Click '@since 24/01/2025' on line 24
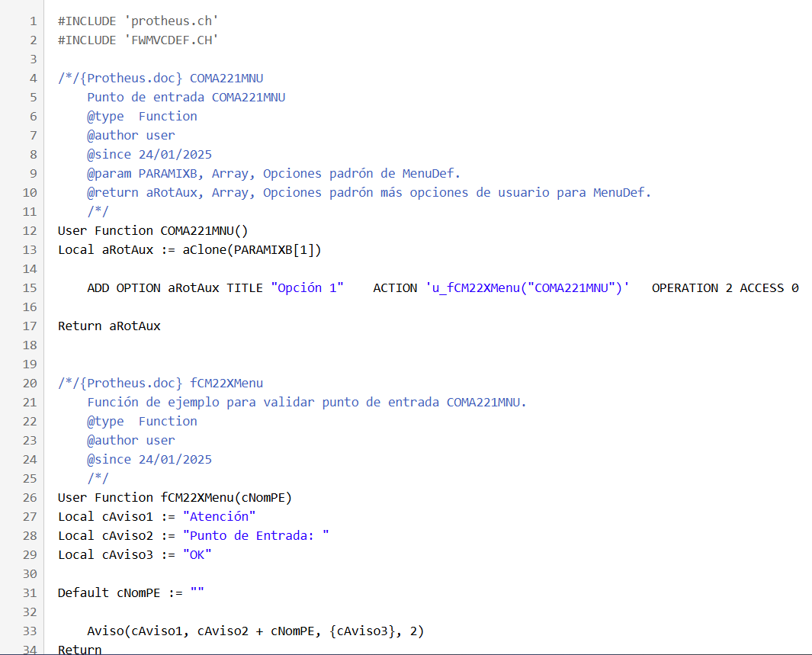The image size is (812, 655). coord(149,460)
